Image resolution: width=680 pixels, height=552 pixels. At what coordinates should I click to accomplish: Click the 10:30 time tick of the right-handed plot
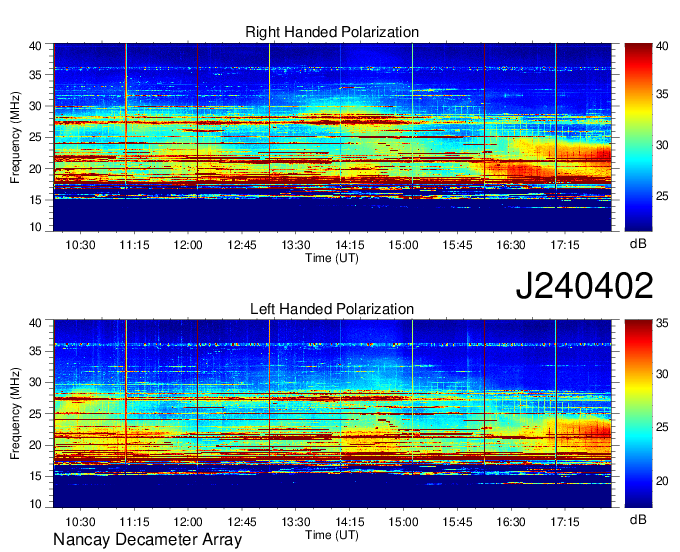pyautogui.click(x=80, y=245)
